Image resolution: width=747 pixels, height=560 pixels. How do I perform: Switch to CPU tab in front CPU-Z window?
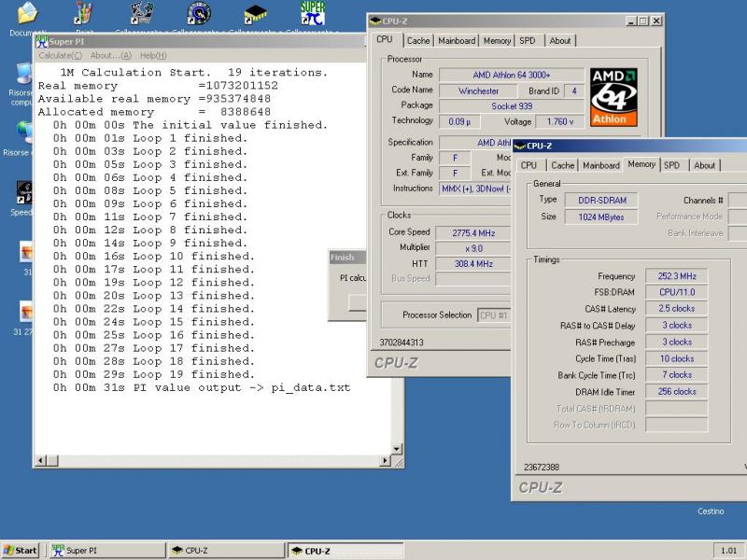pyautogui.click(x=529, y=165)
